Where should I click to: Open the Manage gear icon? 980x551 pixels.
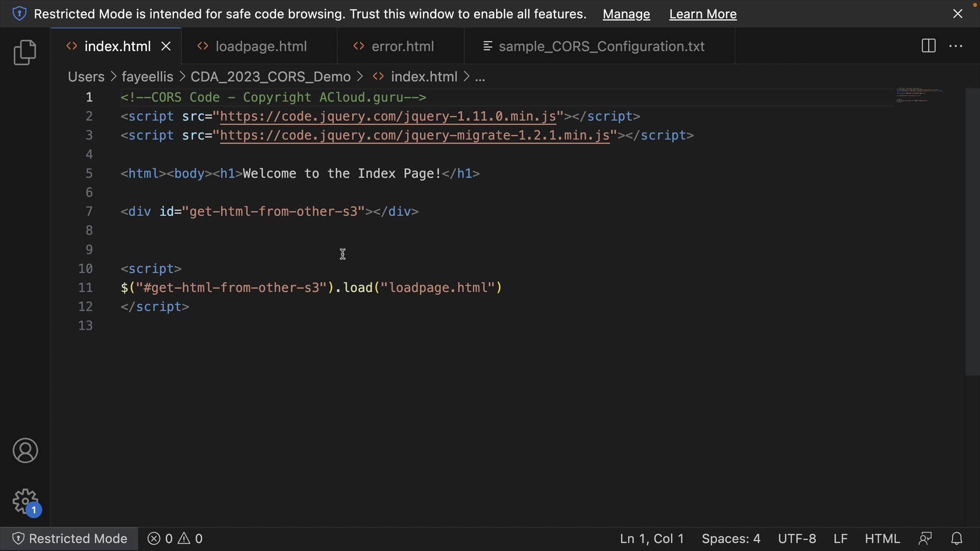25,502
